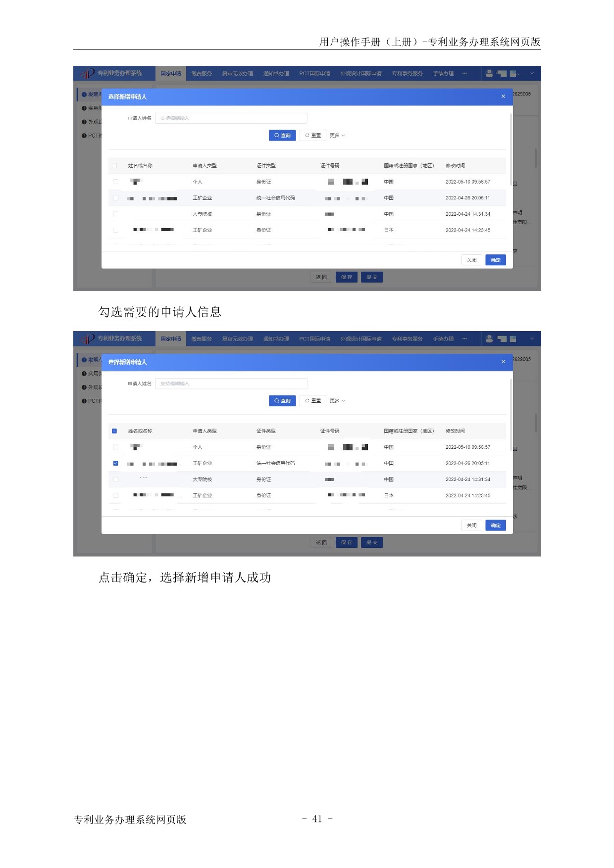Open PCT国际申请 tab in lower navigation bar
This screenshot has width=614, height=868.
[314, 339]
